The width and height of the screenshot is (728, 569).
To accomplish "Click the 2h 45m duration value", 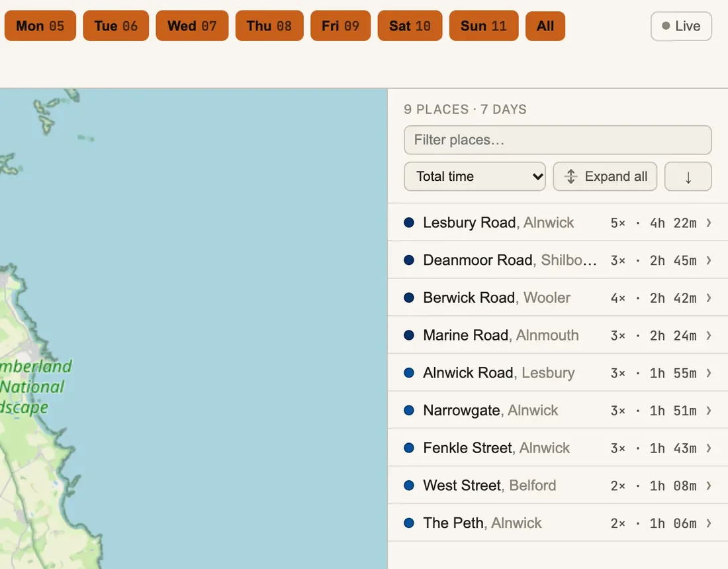I will 673,261.
